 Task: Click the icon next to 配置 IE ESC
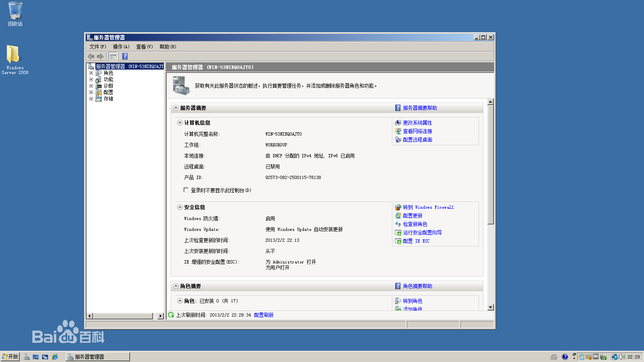click(398, 241)
